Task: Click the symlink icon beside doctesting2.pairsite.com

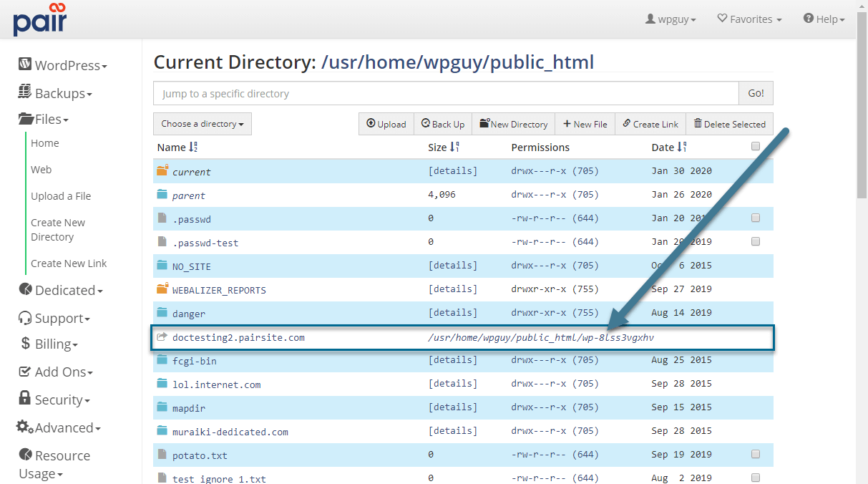Action: 161,336
